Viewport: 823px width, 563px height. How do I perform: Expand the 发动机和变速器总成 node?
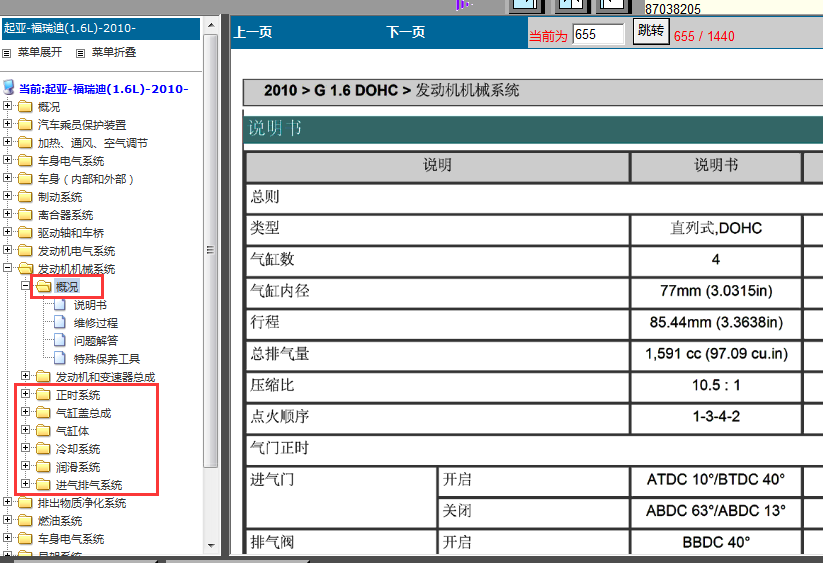click(25, 376)
